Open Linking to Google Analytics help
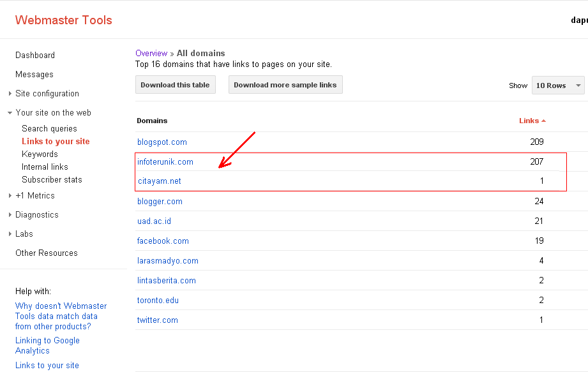 click(x=47, y=345)
